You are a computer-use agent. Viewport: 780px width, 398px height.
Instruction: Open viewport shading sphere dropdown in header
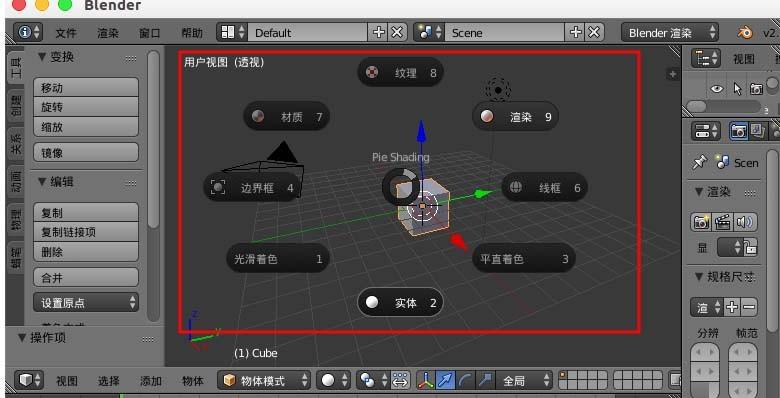(x=333, y=381)
